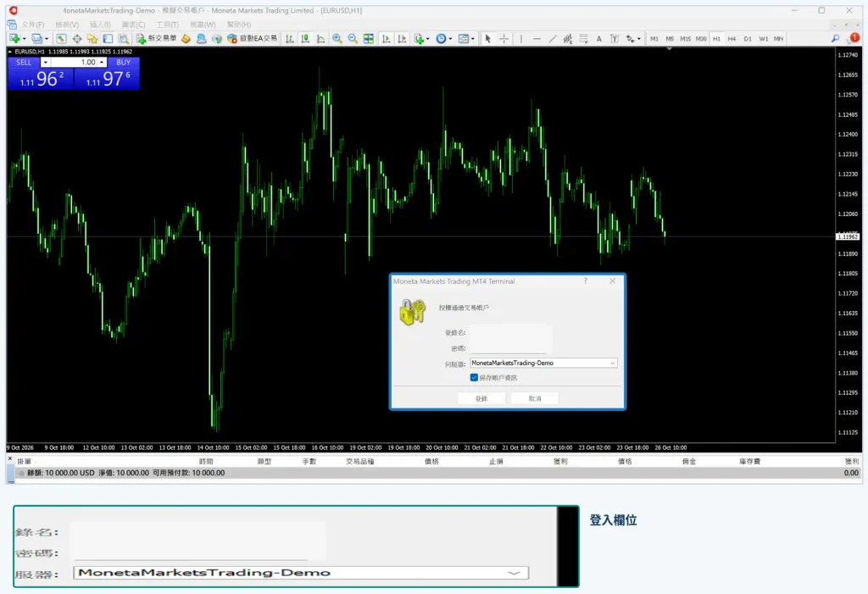Increase lot volume with up arrow

[102, 63]
